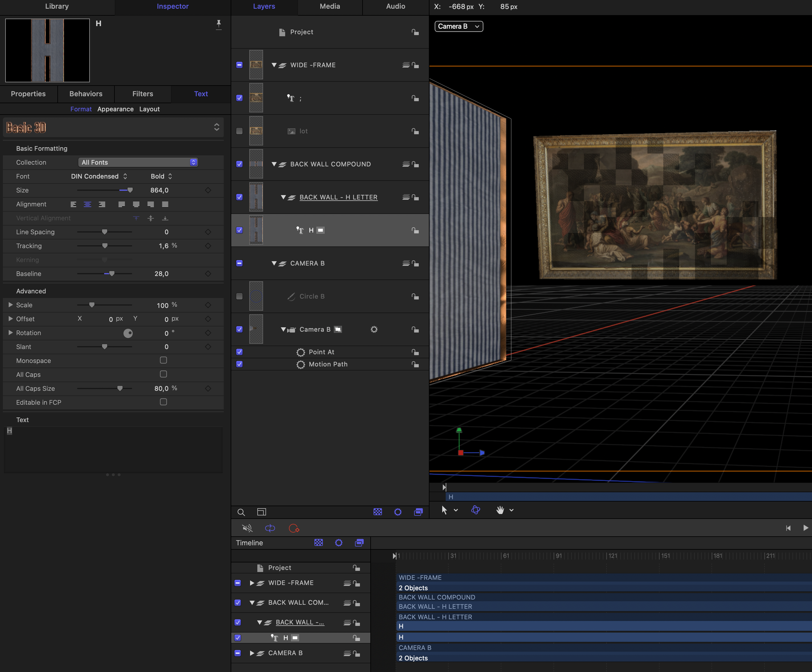This screenshot has width=812, height=672.
Task: Select the center align text icon
Action: click(x=88, y=204)
